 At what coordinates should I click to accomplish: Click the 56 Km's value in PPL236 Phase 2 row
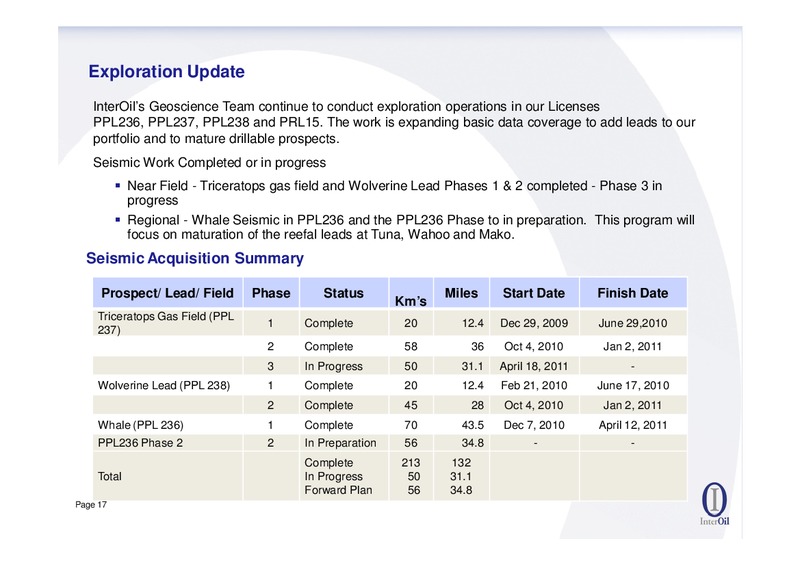click(411, 443)
